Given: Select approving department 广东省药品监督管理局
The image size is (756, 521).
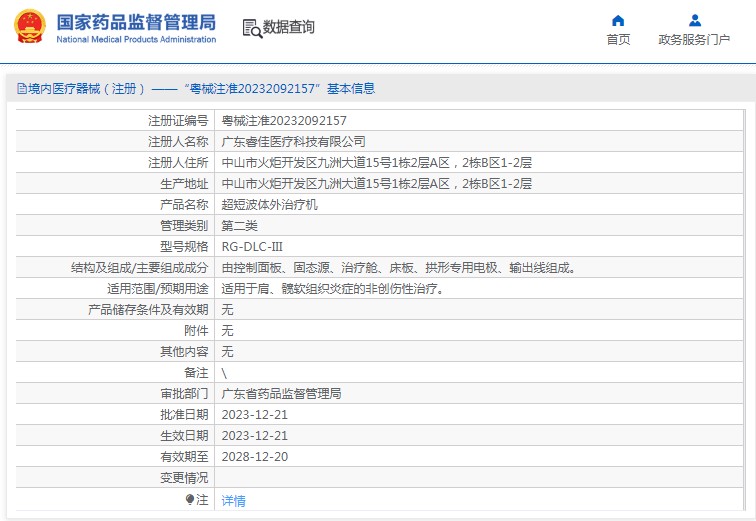Looking at the screenshot, I should [281, 394].
